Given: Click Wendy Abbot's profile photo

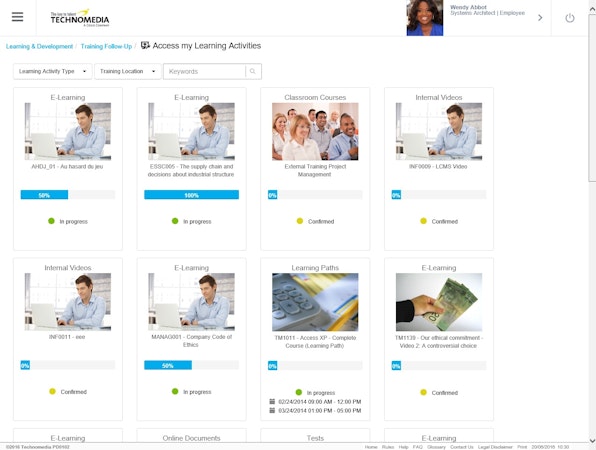Looking at the screenshot, I should (x=425, y=18).
